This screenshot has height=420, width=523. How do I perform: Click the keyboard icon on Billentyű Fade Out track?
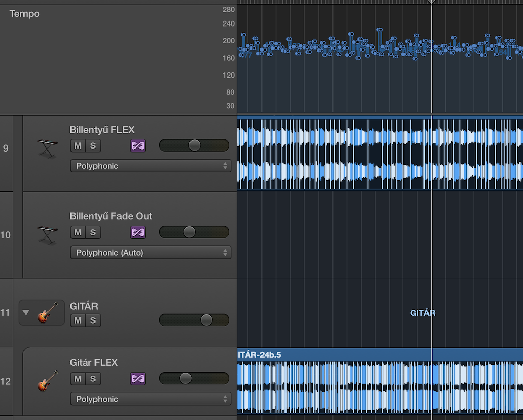coord(47,235)
